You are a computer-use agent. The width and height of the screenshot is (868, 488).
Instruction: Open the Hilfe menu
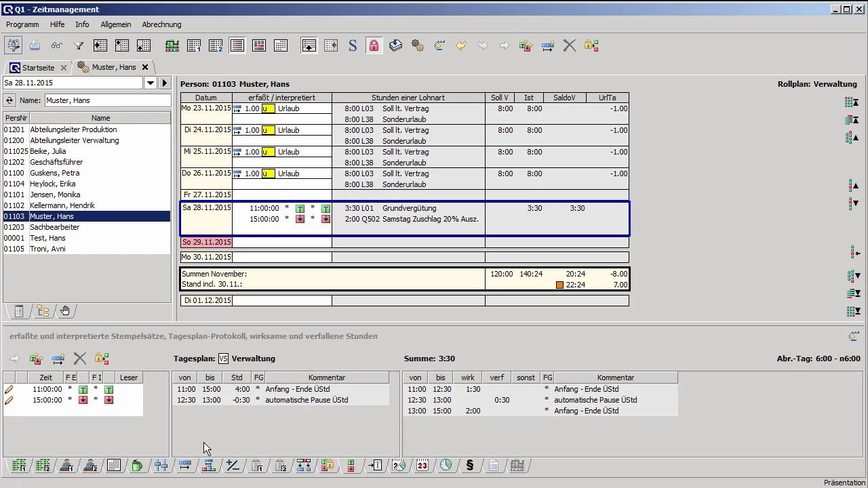tap(58, 24)
